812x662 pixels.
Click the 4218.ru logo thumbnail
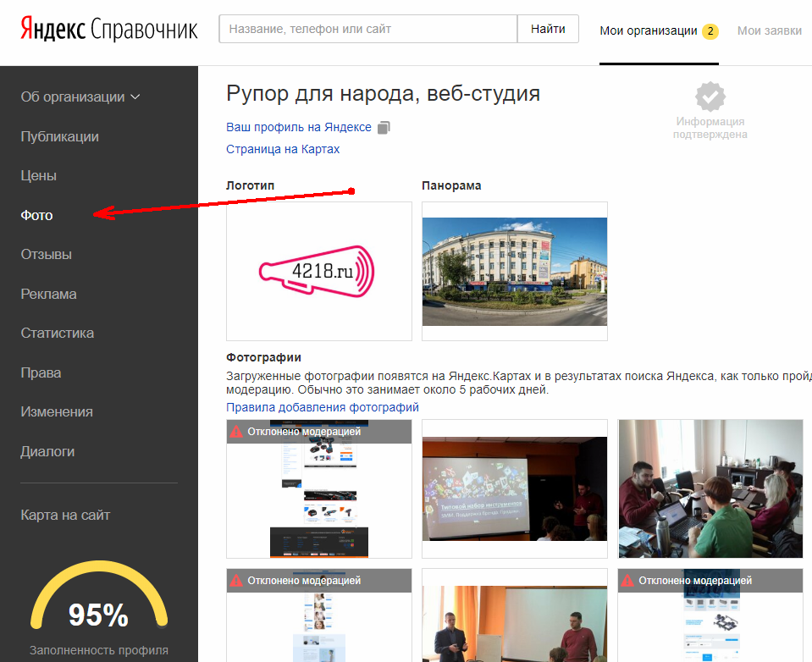[319, 271]
